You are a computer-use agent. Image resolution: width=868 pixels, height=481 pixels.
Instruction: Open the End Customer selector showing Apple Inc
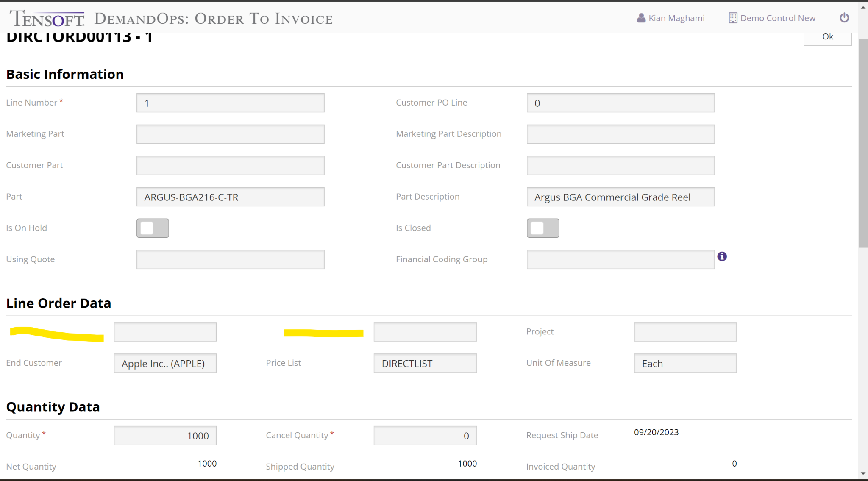(165, 363)
